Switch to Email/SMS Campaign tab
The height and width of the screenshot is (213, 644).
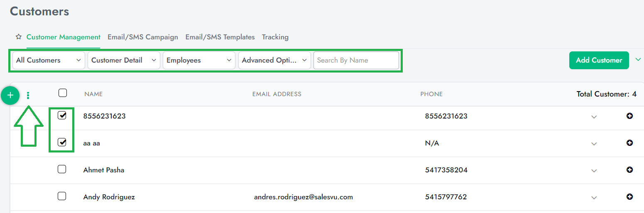pos(142,37)
